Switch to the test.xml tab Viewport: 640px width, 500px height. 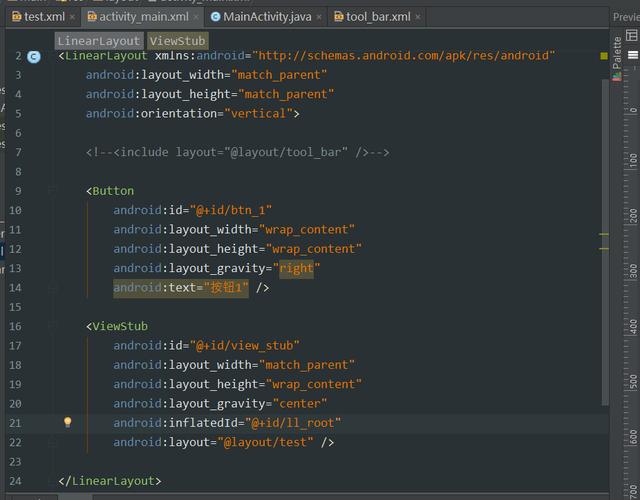tap(44, 17)
